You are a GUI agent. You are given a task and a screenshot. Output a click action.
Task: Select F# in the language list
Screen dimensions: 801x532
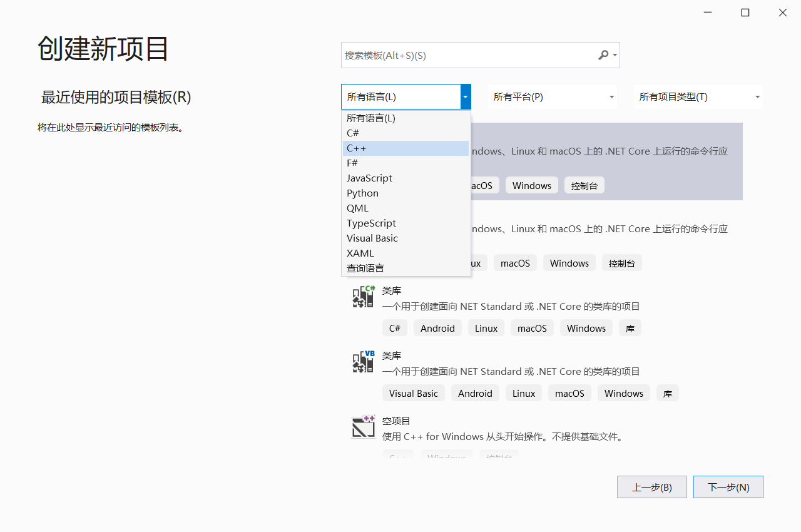point(406,163)
